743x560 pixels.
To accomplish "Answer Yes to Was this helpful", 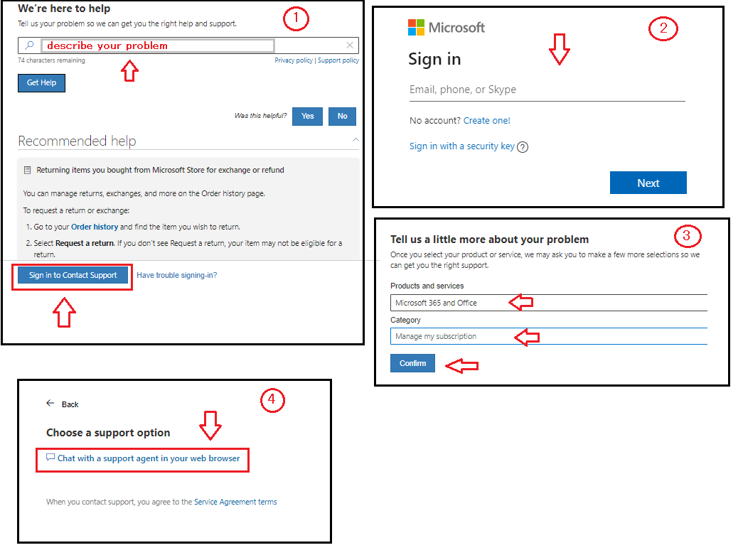I will click(x=308, y=116).
